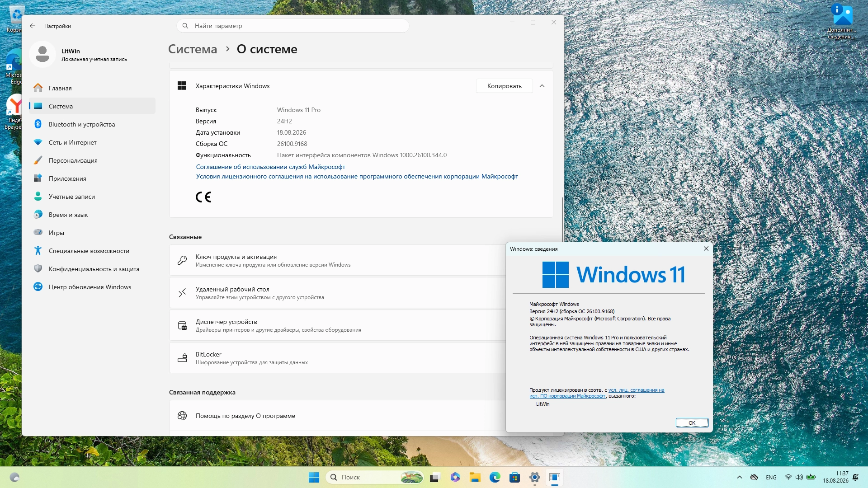Click the widgets icon at taskbar left
Screen dimensions: 868x488
tap(14, 477)
